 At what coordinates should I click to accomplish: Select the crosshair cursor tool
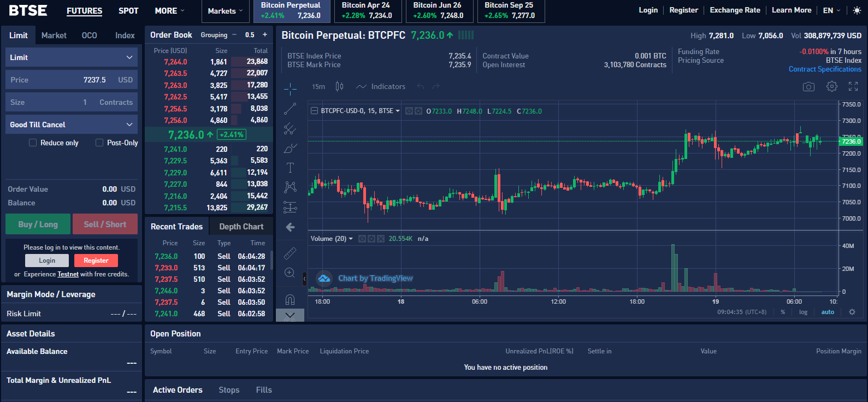click(x=290, y=88)
